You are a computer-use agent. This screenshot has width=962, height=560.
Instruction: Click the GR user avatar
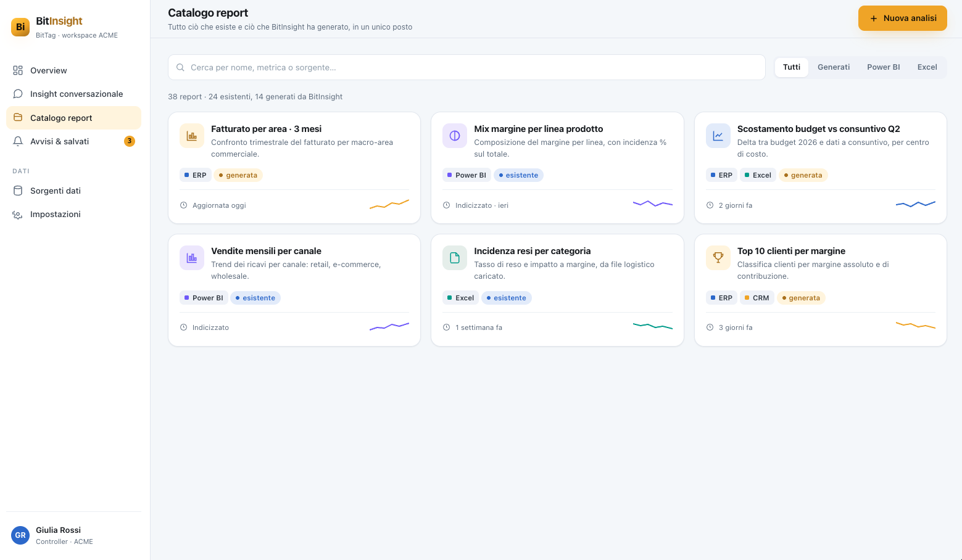(x=20, y=535)
